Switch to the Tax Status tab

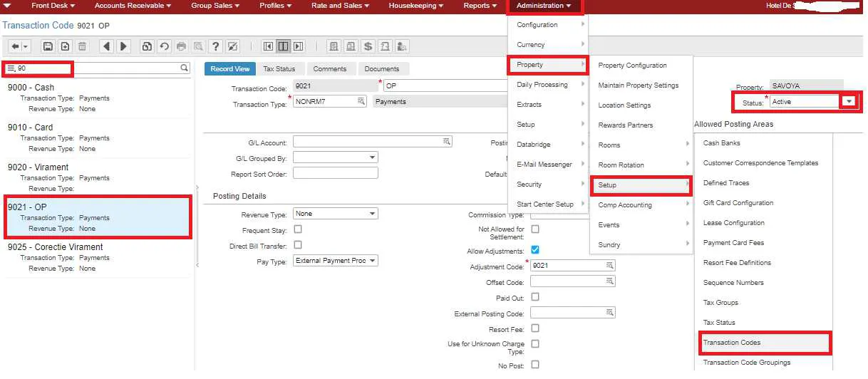[x=279, y=69]
